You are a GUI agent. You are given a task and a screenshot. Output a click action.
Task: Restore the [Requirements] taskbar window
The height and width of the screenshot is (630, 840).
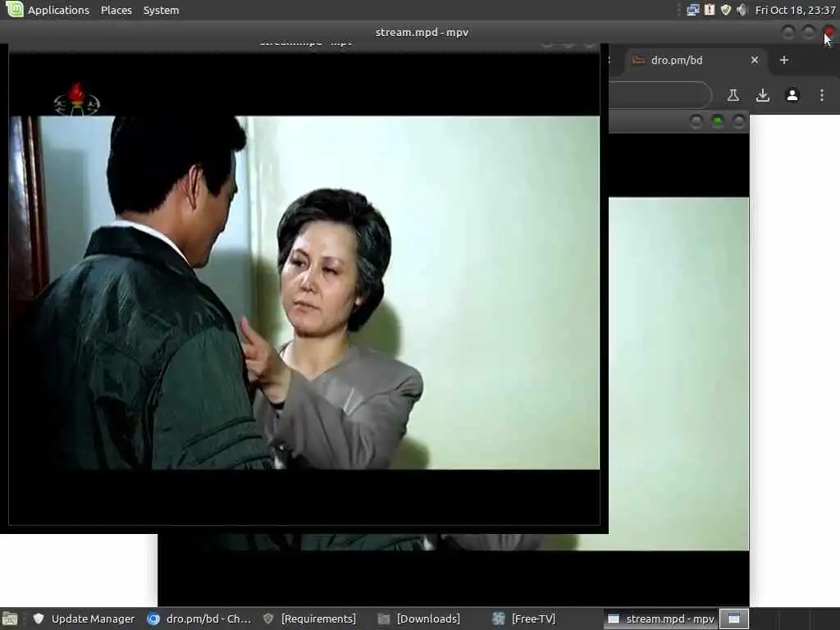(x=309, y=619)
